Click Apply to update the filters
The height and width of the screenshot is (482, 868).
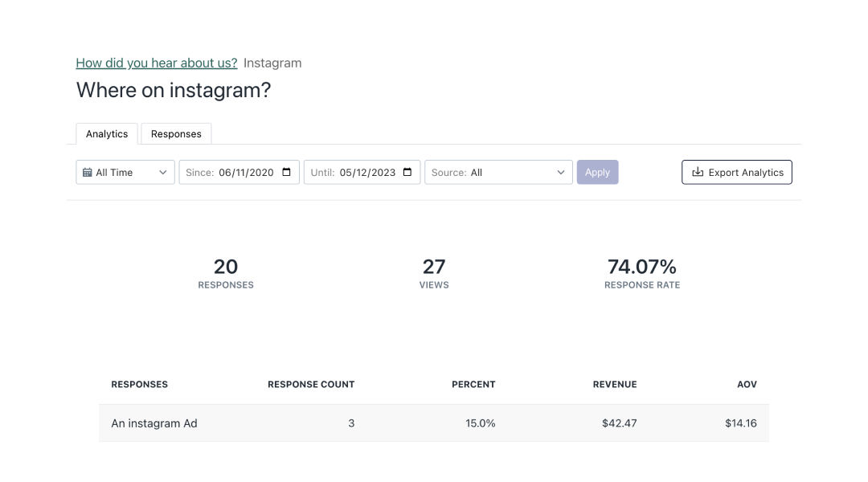tap(597, 172)
